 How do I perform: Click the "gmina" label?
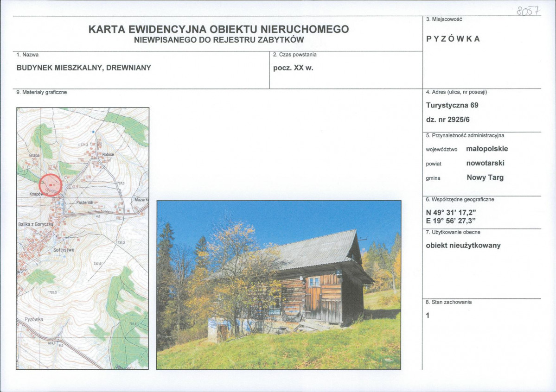(433, 178)
